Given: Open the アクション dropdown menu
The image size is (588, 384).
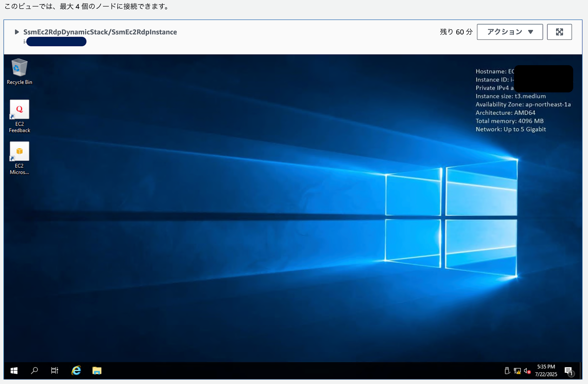Looking at the screenshot, I should tap(510, 32).
